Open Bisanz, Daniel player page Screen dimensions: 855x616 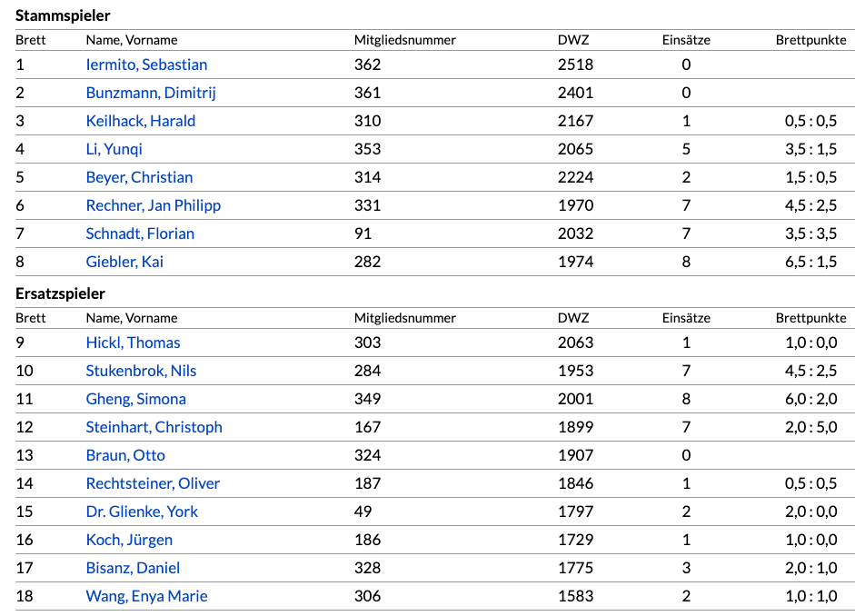[133, 568]
